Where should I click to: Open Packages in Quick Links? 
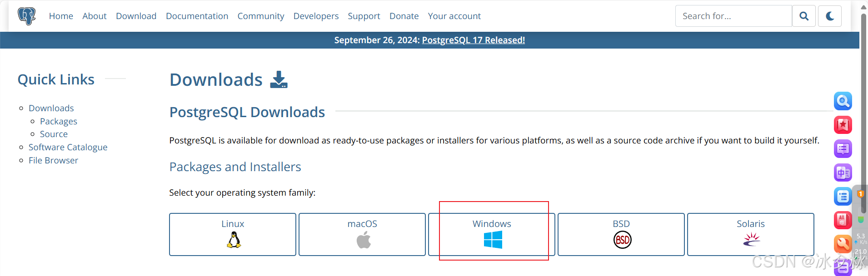pos(59,121)
